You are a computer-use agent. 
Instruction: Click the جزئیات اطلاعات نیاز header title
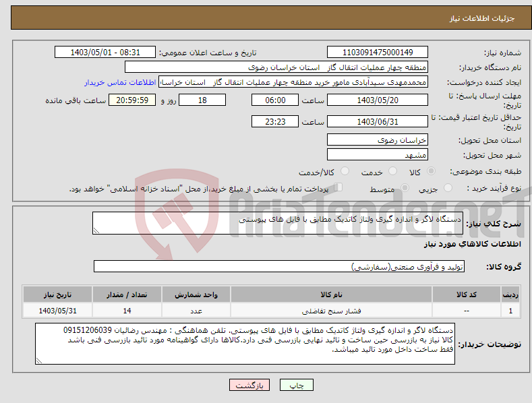pyautogui.click(x=482, y=18)
